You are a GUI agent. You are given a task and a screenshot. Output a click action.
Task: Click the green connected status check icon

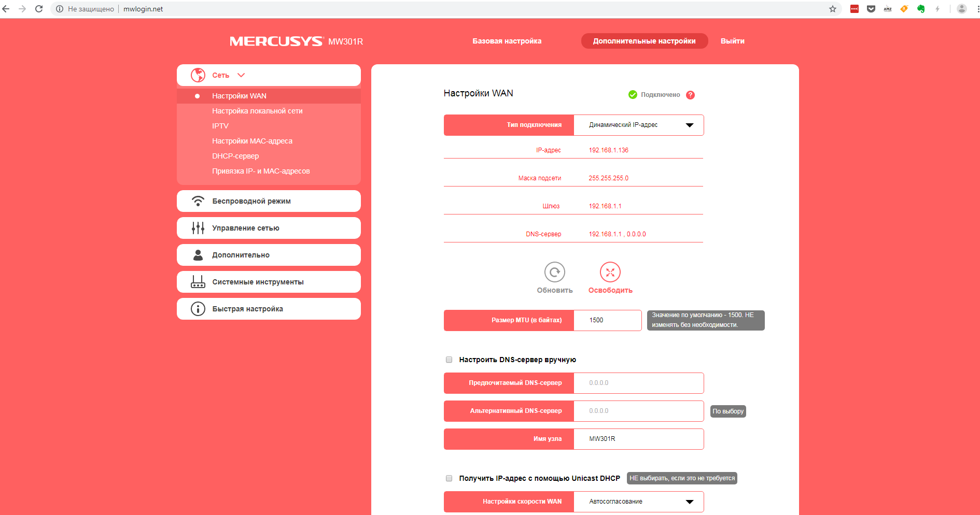[633, 95]
